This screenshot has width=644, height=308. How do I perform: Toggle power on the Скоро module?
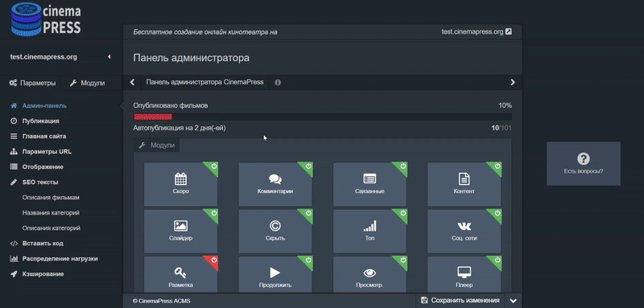(214, 166)
